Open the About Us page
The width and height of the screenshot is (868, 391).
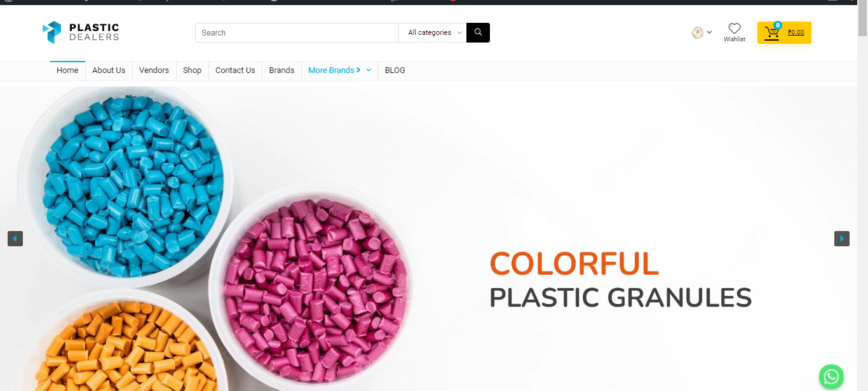[x=109, y=70]
